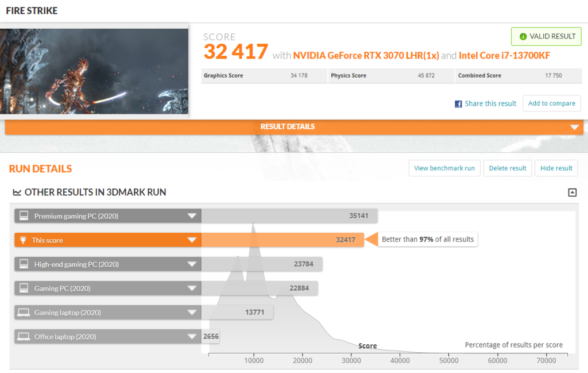
Task: Expand the Gaming laptop (2020) dropdown arrow
Action: coord(192,312)
